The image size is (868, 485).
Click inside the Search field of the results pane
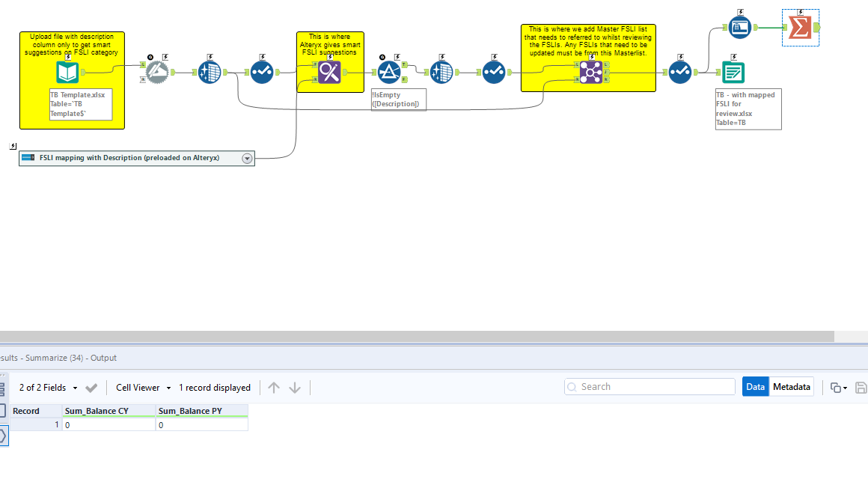pos(650,386)
